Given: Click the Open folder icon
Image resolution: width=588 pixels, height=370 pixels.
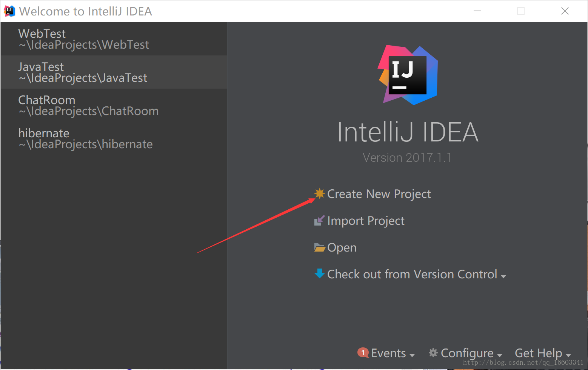Looking at the screenshot, I should click(x=320, y=247).
